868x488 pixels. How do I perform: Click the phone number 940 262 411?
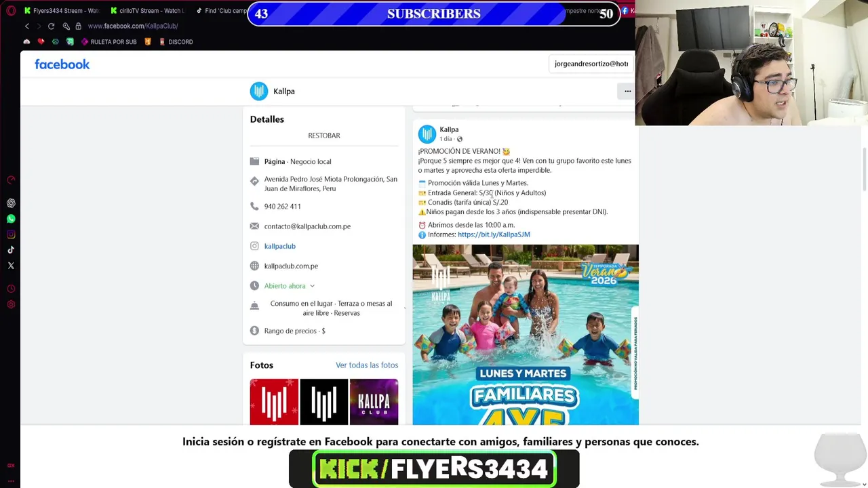(282, 206)
